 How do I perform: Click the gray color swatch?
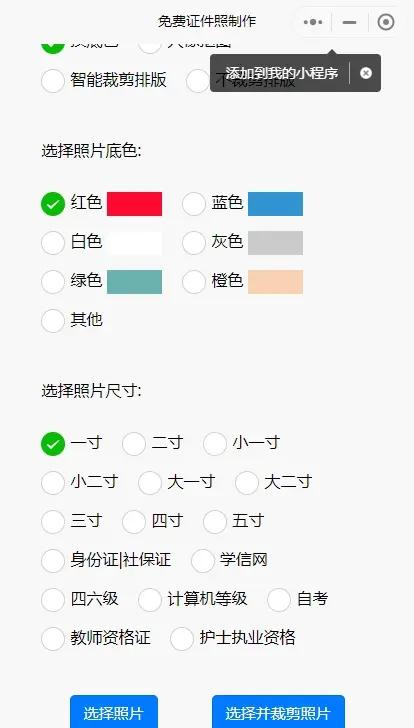tap(275, 243)
